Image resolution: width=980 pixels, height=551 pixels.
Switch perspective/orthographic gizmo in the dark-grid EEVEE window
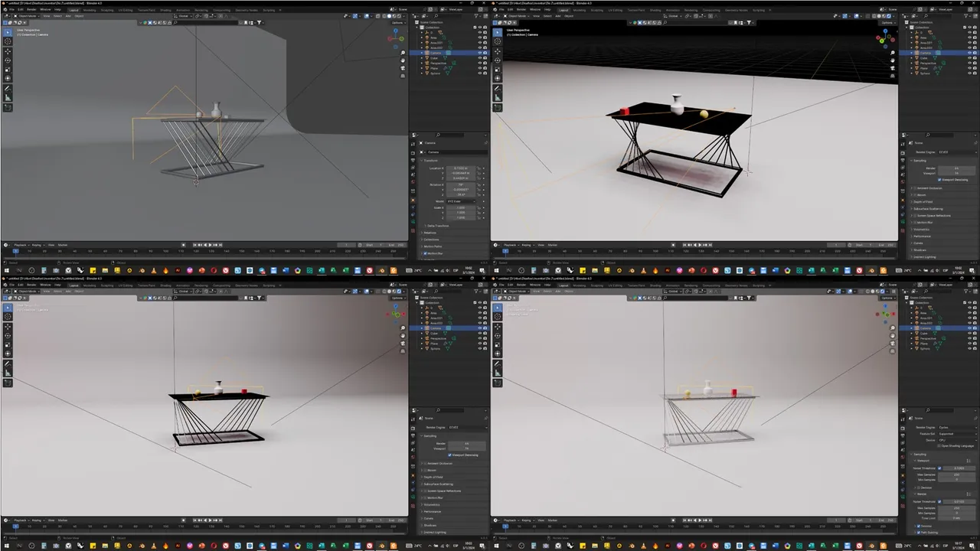coord(893,76)
